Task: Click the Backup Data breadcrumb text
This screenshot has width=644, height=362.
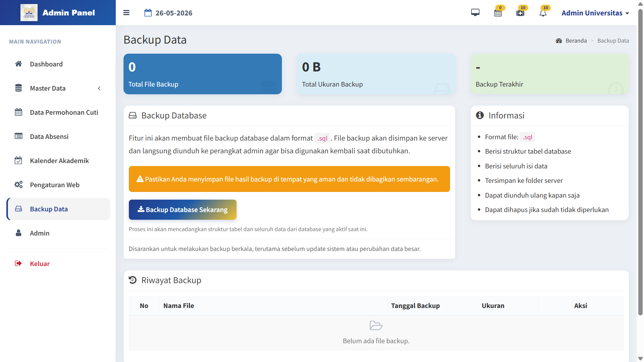Action: pos(613,41)
